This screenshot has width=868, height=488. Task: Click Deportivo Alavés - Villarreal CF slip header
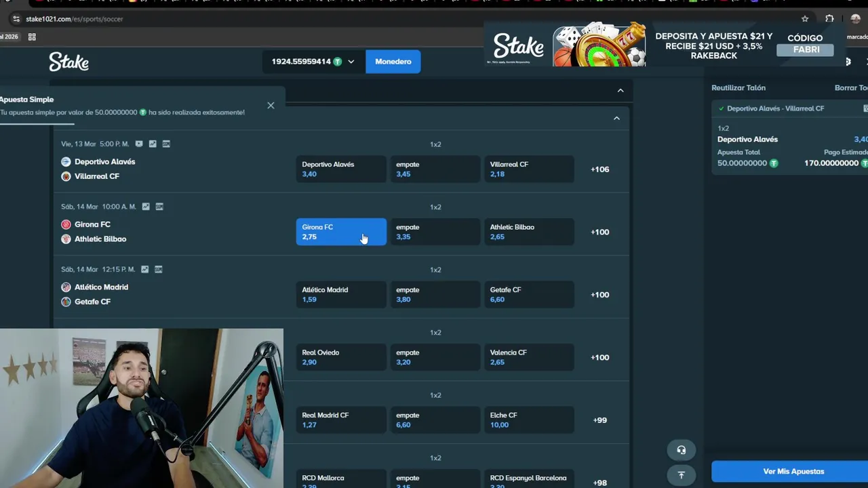775,108
